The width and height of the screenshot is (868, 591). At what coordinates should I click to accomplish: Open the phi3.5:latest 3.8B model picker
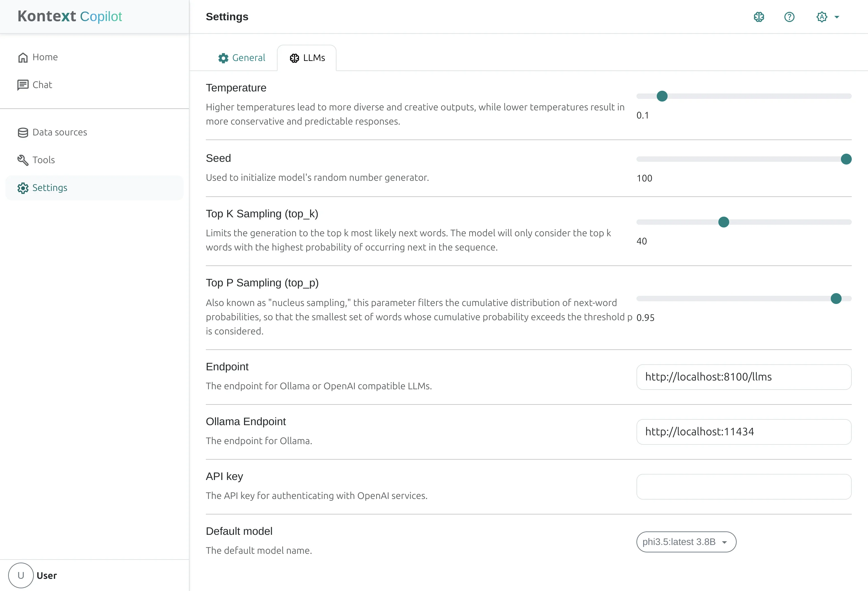686,542
